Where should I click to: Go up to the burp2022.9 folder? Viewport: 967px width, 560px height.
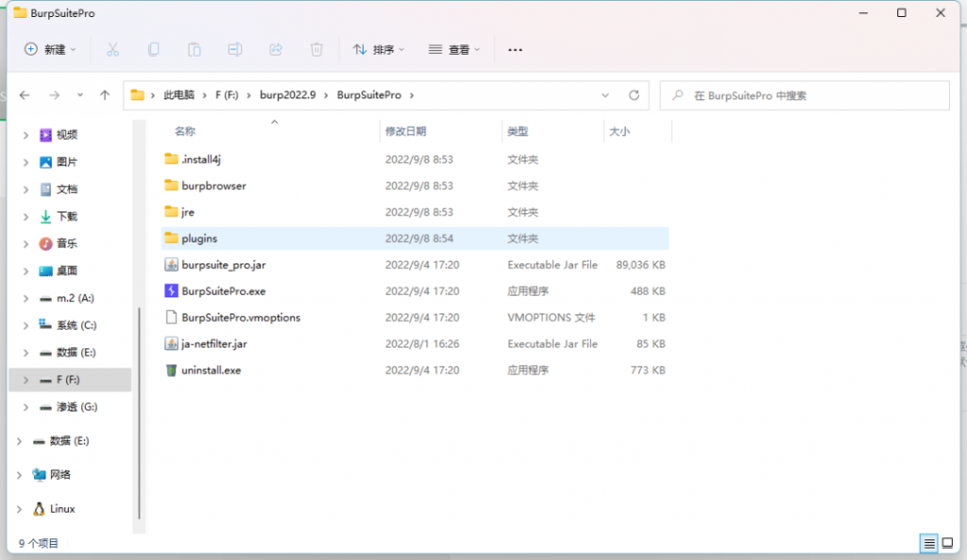tap(105, 94)
